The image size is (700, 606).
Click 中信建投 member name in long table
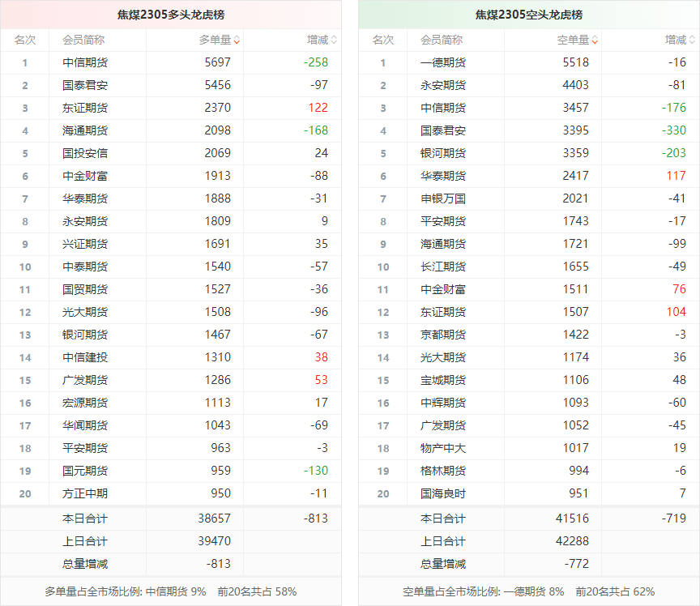(x=85, y=357)
